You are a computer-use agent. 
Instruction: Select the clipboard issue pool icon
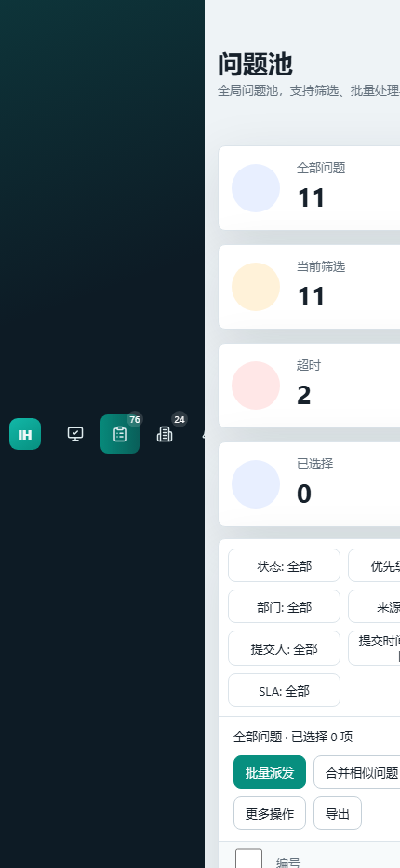coord(120,434)
